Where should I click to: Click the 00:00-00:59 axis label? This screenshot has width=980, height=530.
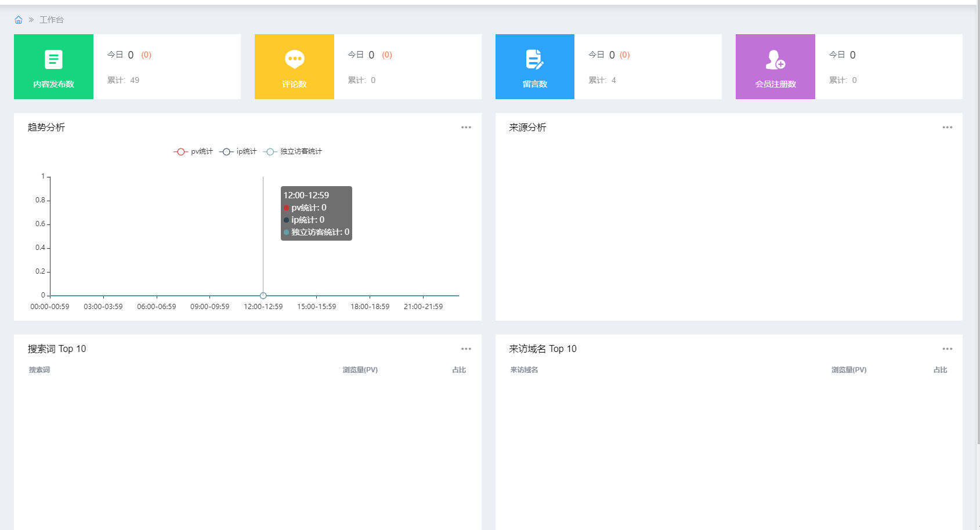coord(50,307)
